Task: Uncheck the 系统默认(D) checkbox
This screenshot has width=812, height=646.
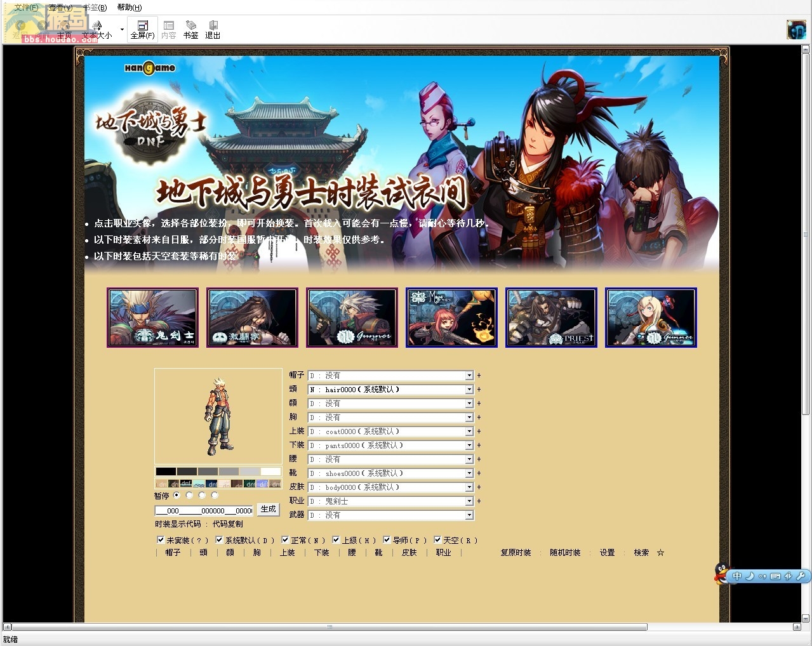Action: pos(219,540)
